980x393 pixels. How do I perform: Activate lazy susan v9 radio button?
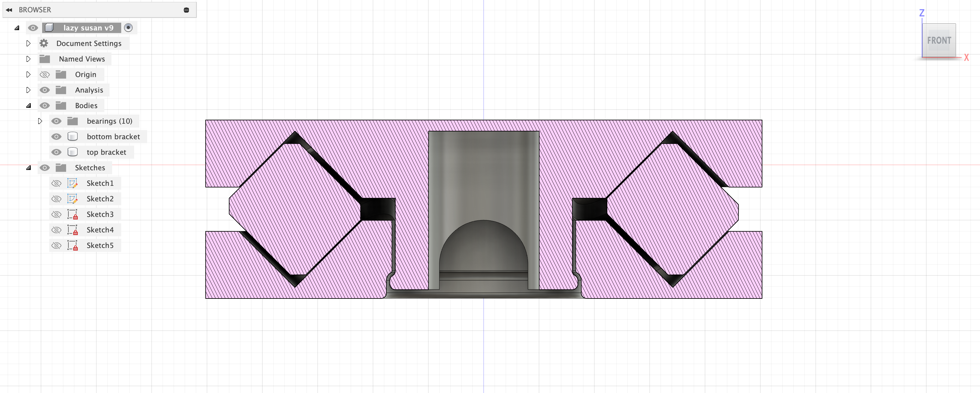click(129, 28)
